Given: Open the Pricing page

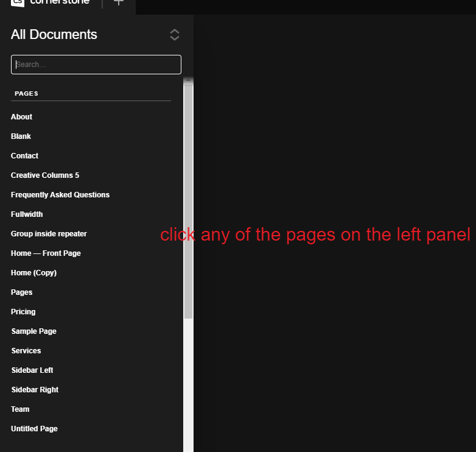Looking at the screenshot, I should [23, 312].
